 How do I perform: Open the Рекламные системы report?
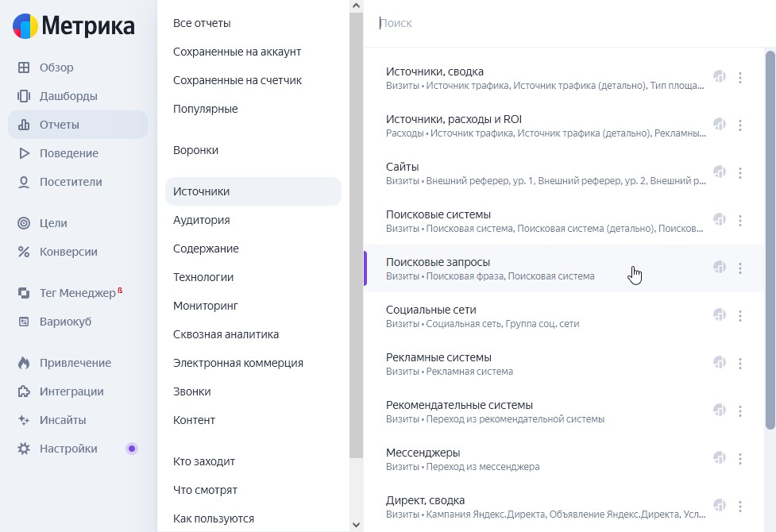[x=438, y=357]
